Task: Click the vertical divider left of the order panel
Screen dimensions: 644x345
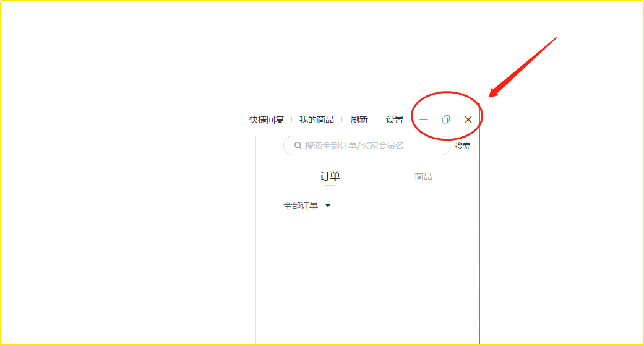Action: tap(256, 240)
